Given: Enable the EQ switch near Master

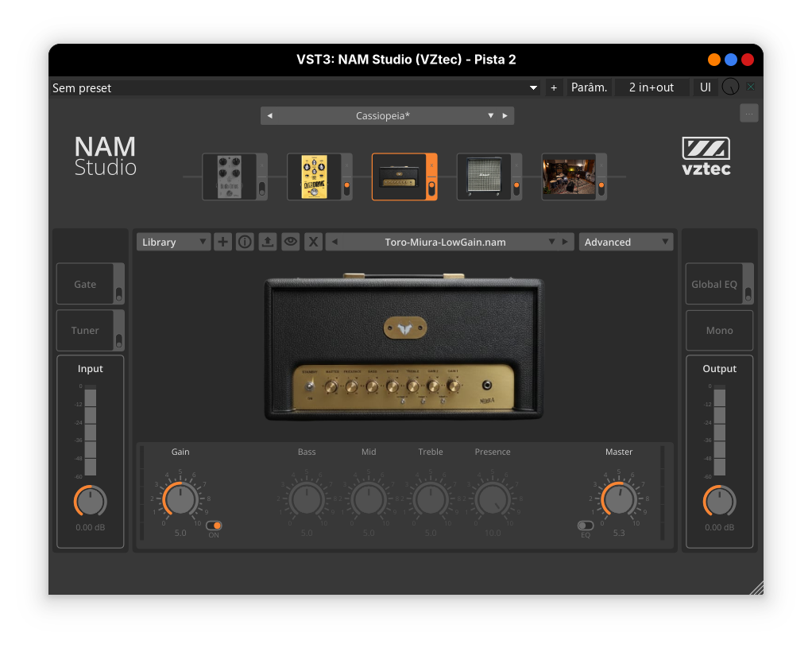Looking at the screenshot, I should coord(586,526).
